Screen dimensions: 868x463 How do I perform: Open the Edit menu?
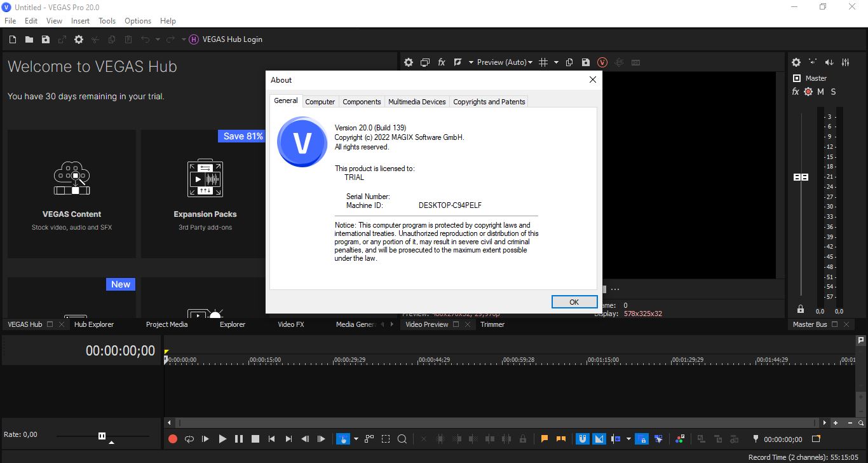pos(31,21)
